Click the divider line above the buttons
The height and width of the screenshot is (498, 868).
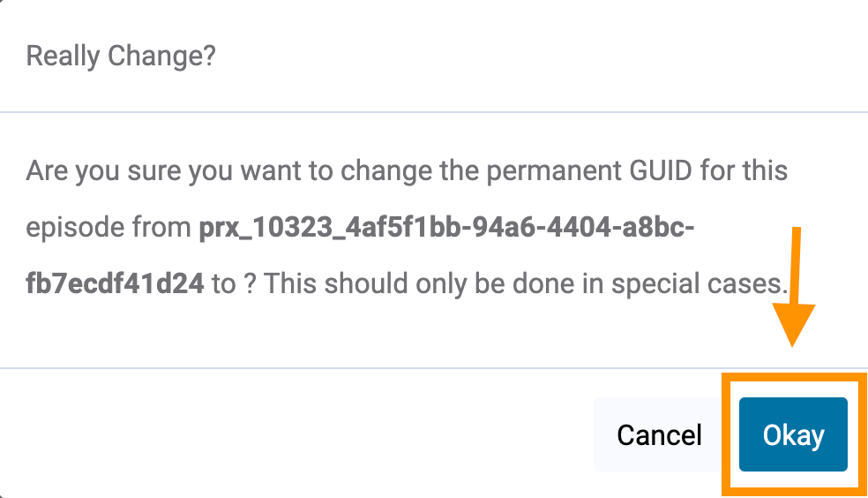(353, 367)
